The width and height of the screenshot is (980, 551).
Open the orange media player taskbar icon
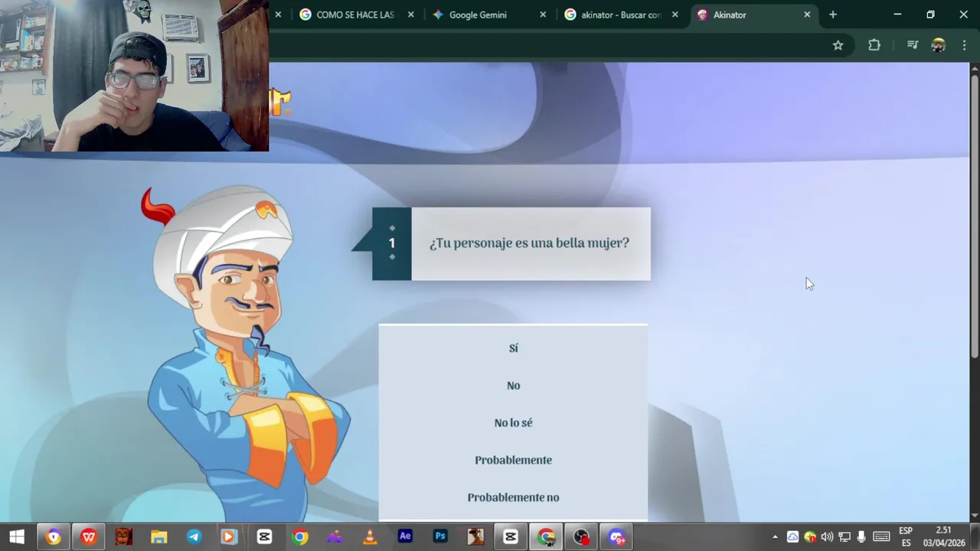(229, 537)
